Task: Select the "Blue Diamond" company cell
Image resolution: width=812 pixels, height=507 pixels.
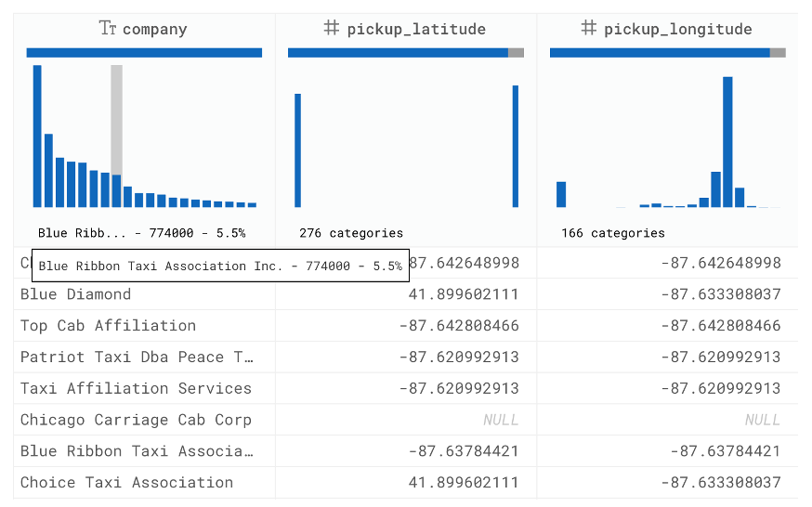Action: point(76,294)
